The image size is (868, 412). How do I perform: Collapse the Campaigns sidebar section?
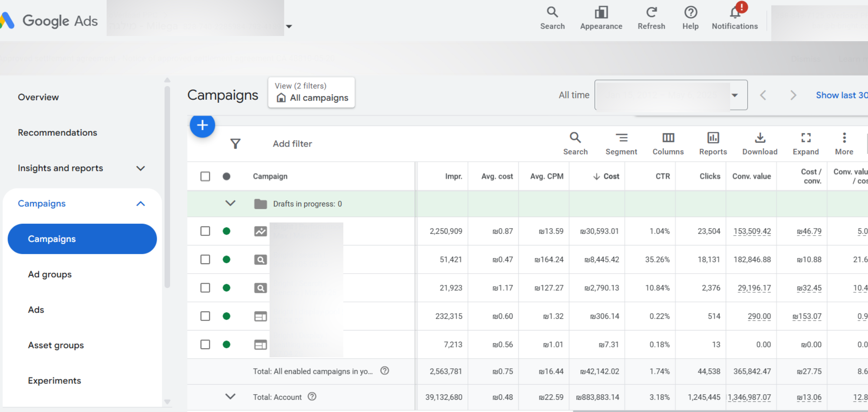pyautogui.click(x=141, y=203)
